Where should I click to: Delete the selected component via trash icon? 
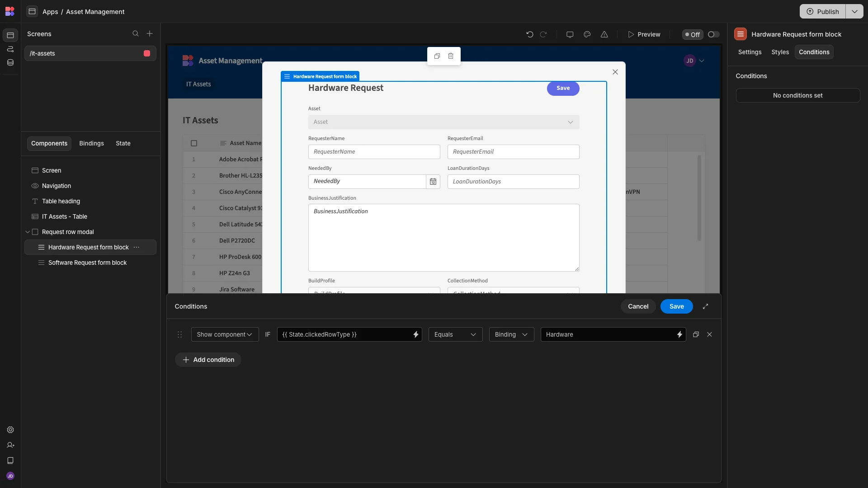point(451,56)
